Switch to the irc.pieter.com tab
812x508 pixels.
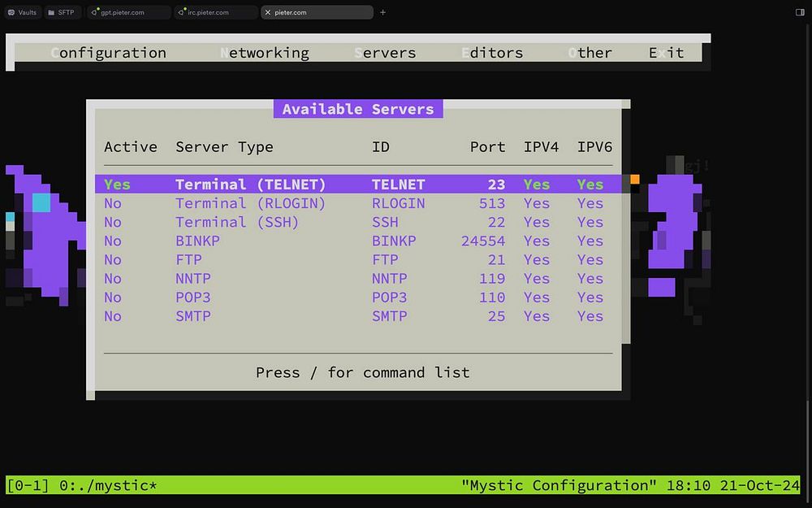215,12
